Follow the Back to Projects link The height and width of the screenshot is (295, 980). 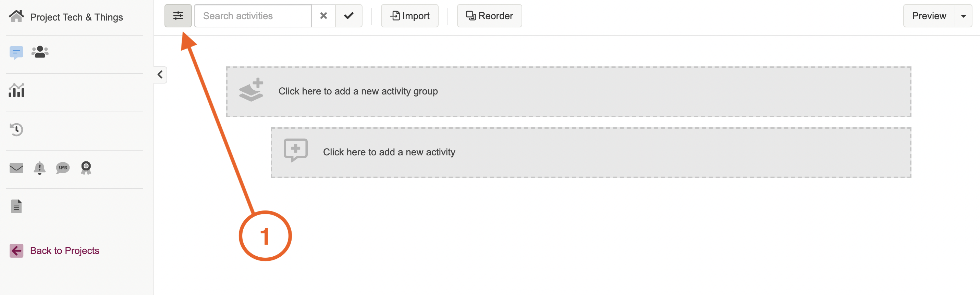pos(64,251)
